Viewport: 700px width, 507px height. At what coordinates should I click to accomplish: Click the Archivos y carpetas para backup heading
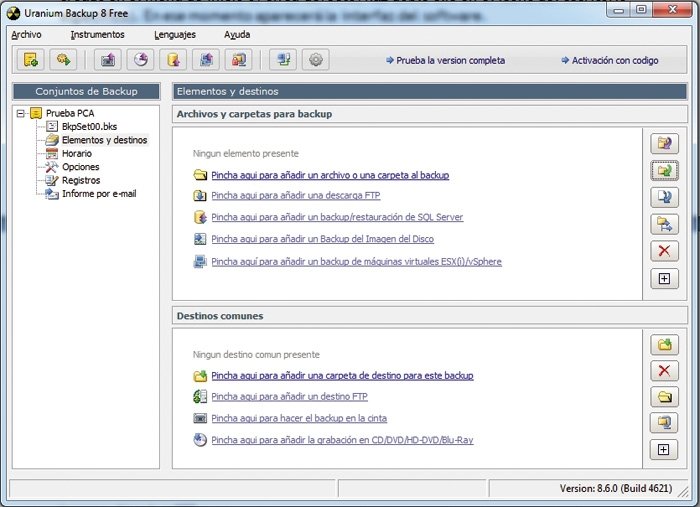click(x=254, y=114)
